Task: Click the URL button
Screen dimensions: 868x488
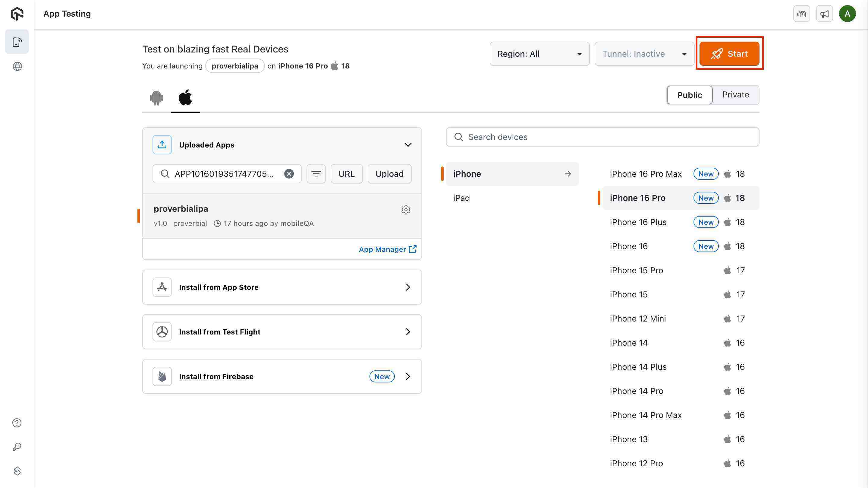Action: point(346,174)
